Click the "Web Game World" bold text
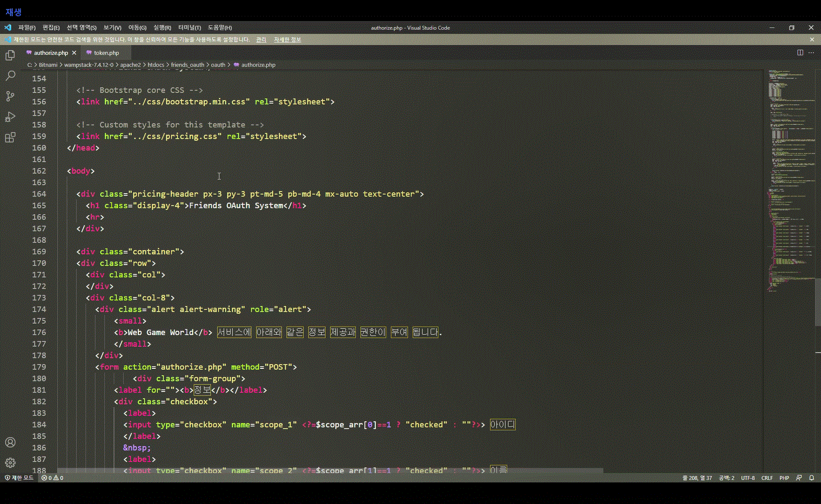 pos(161,332)
